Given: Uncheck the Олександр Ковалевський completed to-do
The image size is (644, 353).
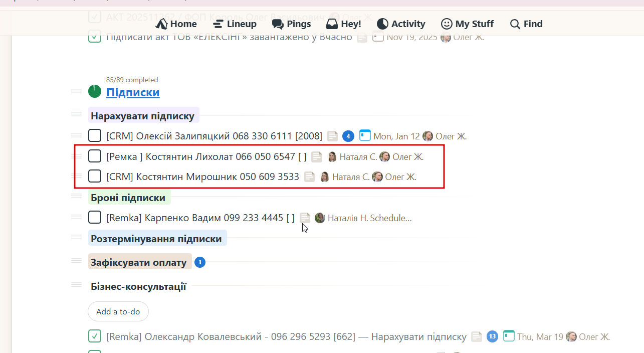Looking at the screenshot, I should tap(95, 336).
